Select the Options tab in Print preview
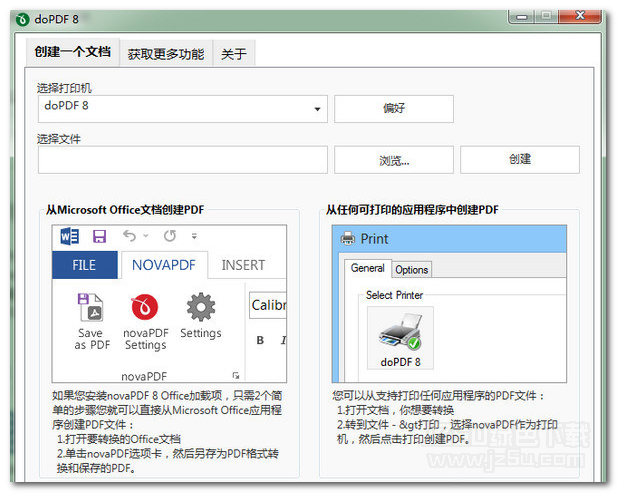 pos(412,270)
